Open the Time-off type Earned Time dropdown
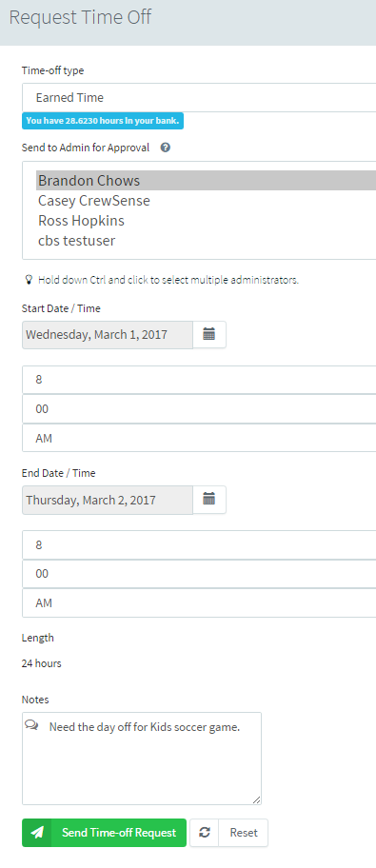 pos(199,97)
